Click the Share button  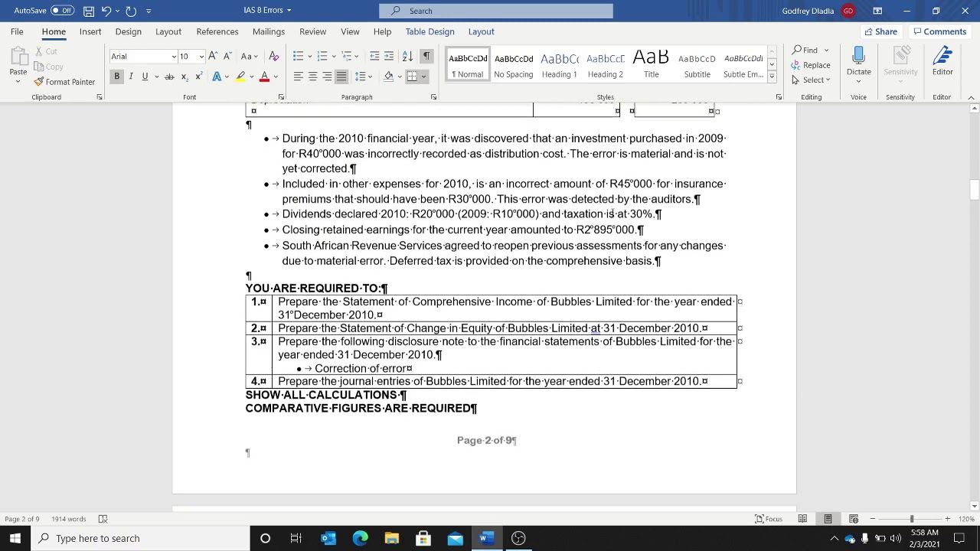pyautogui.click(x=880, y=31)
